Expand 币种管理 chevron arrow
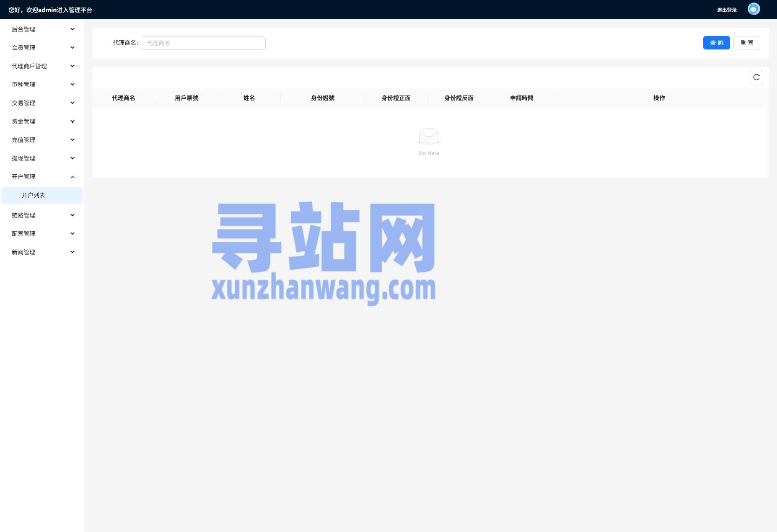The width and height of the screenshot is (777, 532). (x=73, y=85)
